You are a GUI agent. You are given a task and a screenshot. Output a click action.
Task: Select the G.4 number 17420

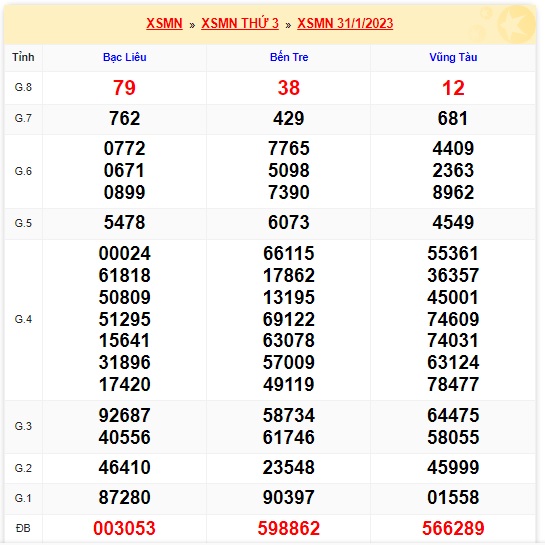[x=124, y=384]
